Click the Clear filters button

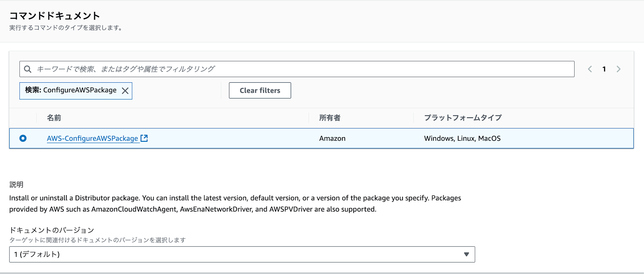[260, 90]
